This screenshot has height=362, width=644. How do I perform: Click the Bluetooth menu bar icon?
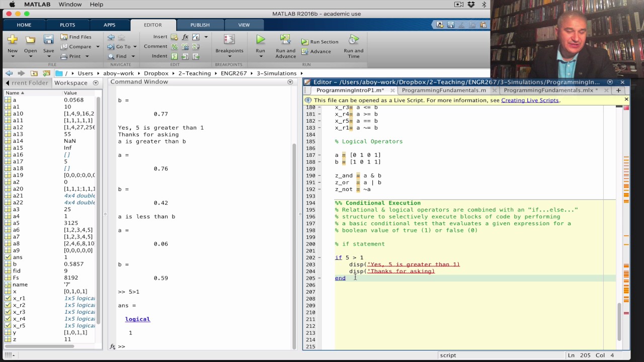pos(484,5)
